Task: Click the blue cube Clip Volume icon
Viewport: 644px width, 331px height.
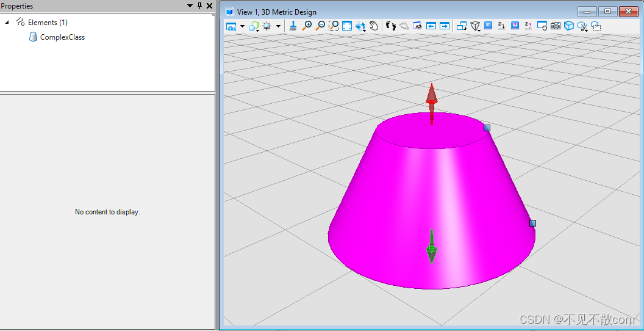Action: [568, 26]
